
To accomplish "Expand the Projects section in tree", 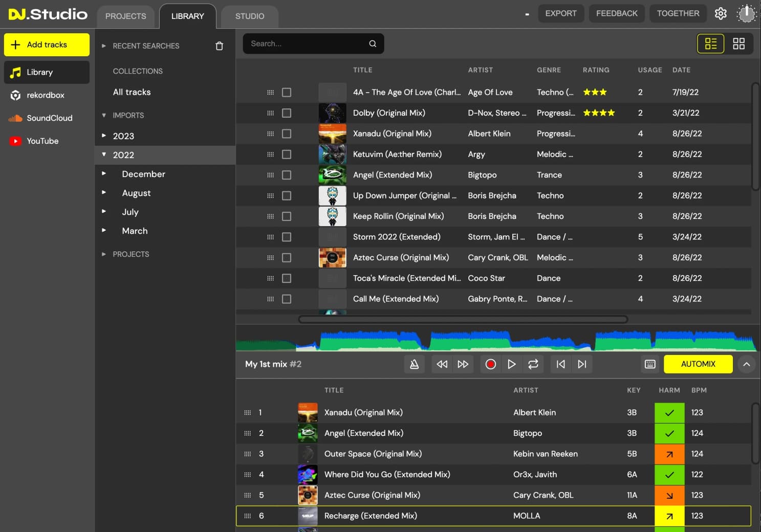I will (104, 254).
